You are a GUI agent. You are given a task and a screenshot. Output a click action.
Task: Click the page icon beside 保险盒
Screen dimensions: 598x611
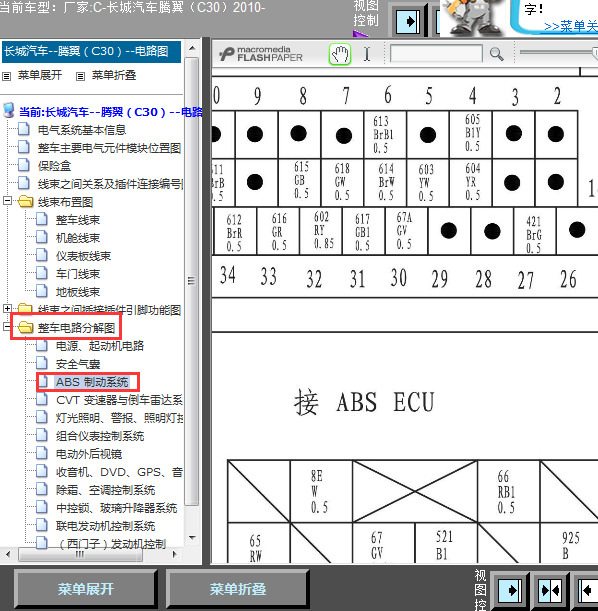tap(24, 165)
